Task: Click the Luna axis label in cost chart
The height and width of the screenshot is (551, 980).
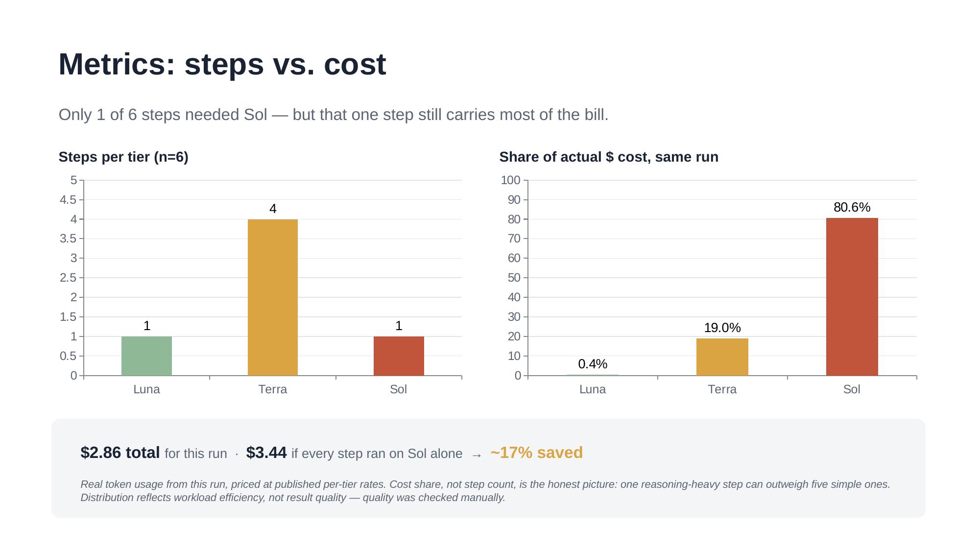Action: point(593,389)
